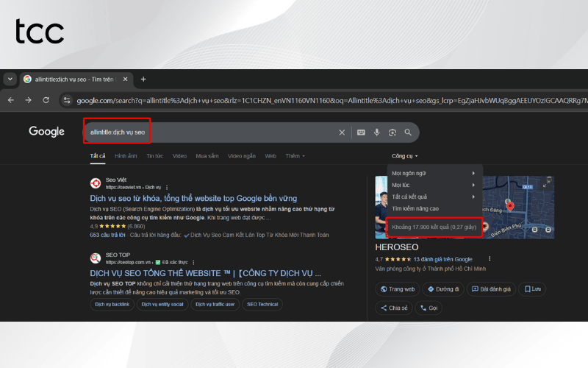Select the Tất cả tab
588x368 pixels.
coord(98,156)
